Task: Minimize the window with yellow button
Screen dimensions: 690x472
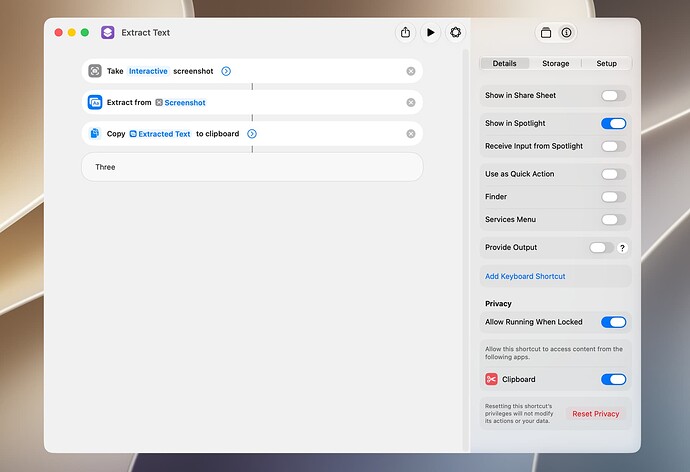Action: [x=72, y=33]
